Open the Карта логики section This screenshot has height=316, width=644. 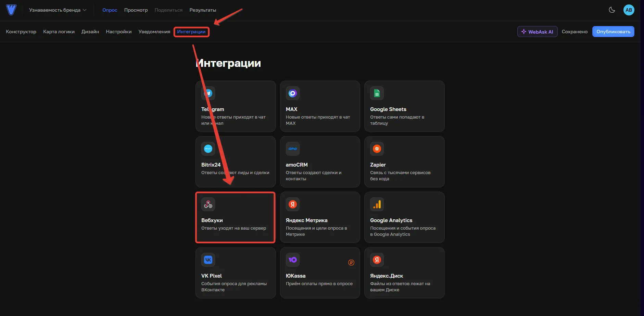click(x=59, y=32)
